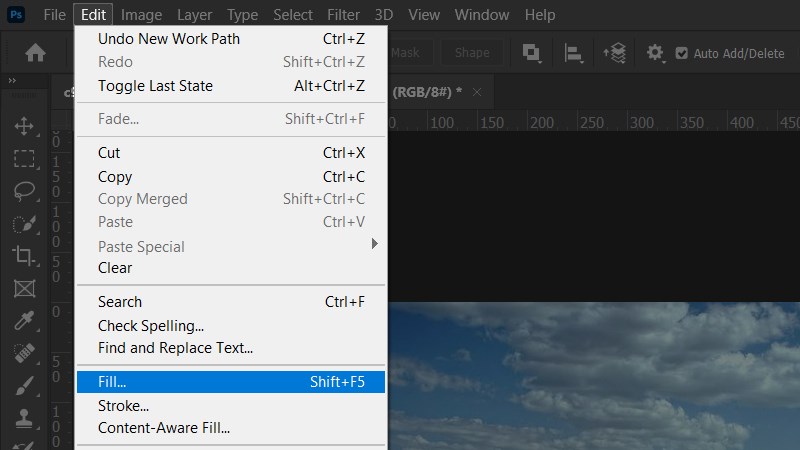Select the Eyedropper tool

coord(24,320)
